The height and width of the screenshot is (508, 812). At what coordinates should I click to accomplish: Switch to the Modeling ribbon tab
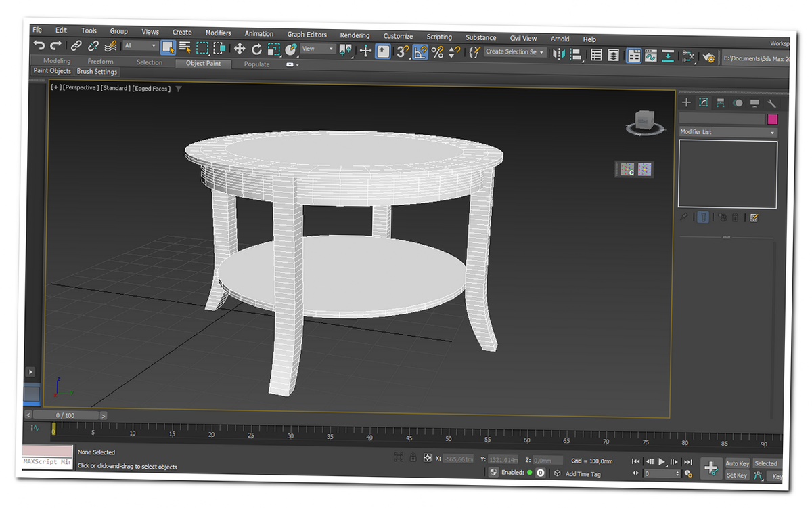57,61
